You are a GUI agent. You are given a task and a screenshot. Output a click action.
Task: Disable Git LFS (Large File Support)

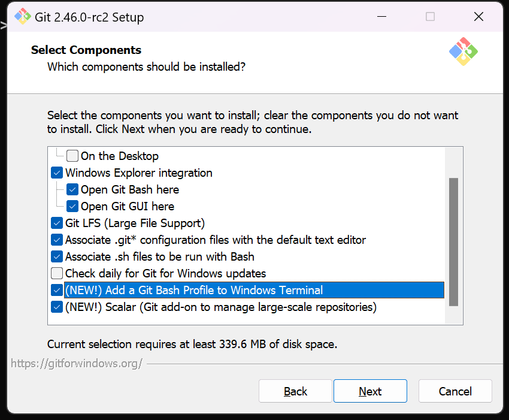[x=57, y=223]
